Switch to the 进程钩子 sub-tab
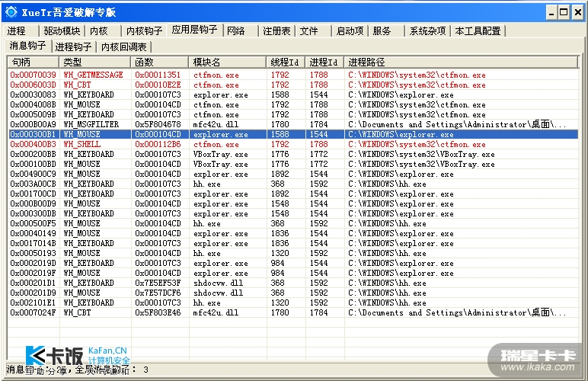This screenshot has height=381, width=588. (73, 47)
